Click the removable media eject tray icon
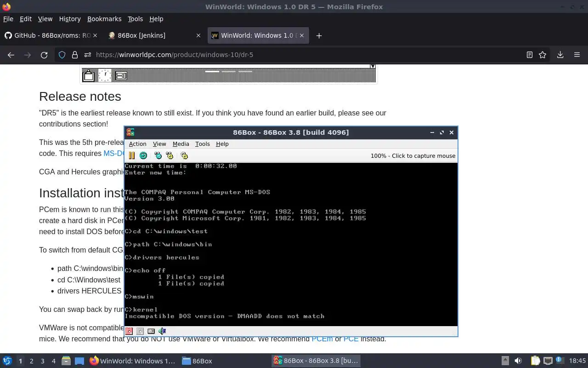This screenshot has height=368, width=588. coord(505,361)
